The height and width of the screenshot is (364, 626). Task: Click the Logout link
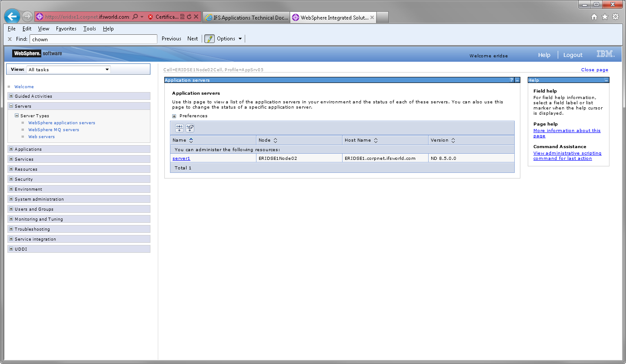(x=573, y=55)
